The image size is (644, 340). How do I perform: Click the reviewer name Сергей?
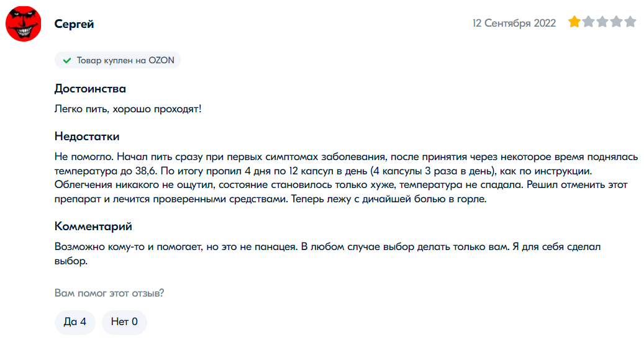(x=74, y=24)
